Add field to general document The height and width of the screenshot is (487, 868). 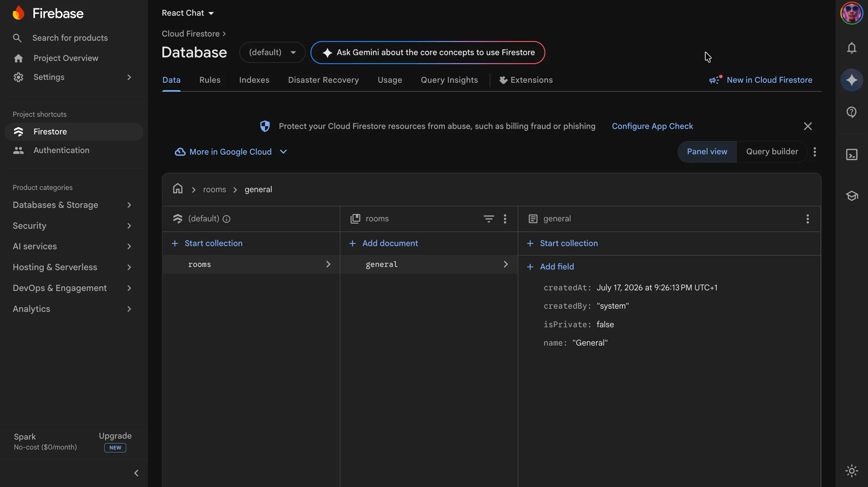550,267
